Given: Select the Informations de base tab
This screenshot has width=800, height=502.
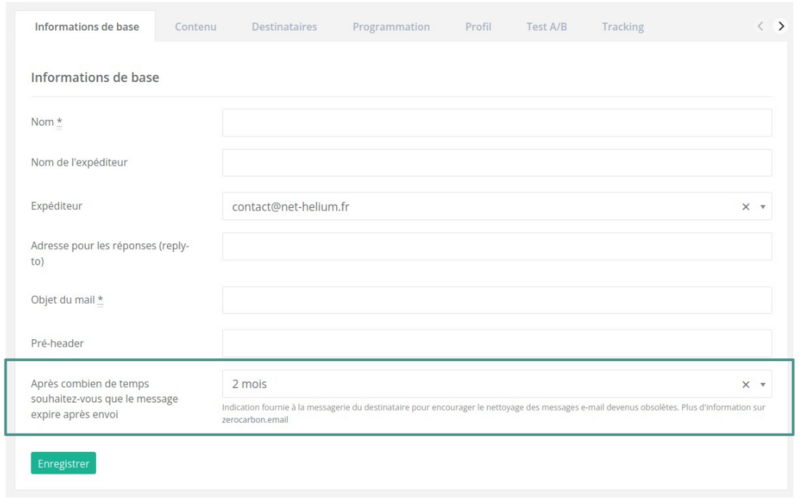Looking at the screenshot, I should [x=87, y=27].
